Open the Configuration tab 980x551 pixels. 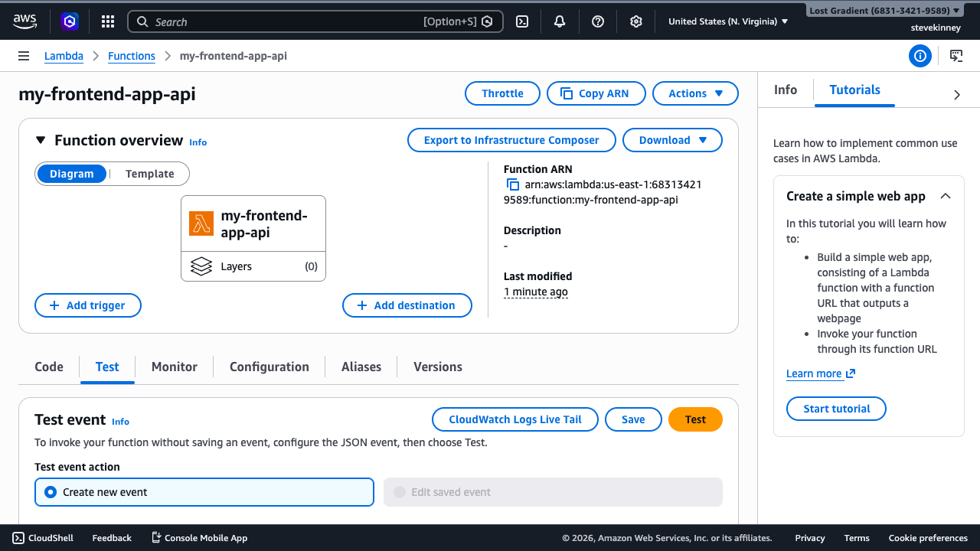[x=269, y=367]
